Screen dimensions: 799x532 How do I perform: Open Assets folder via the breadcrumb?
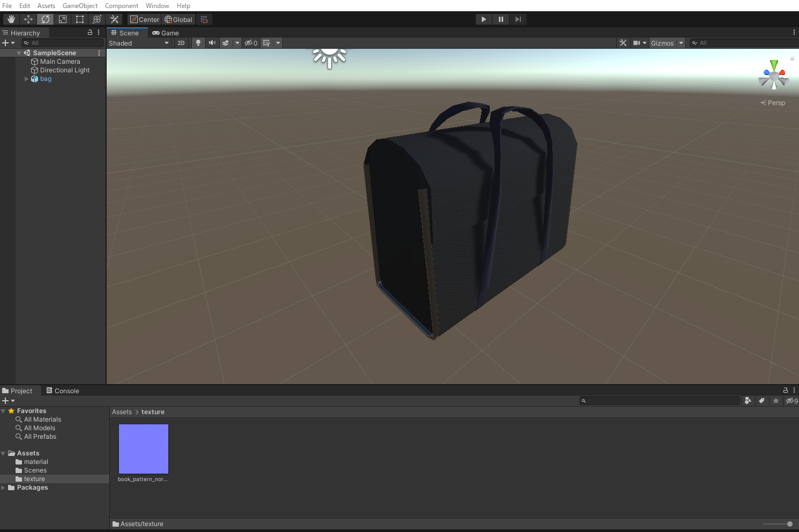pos(122,411)
